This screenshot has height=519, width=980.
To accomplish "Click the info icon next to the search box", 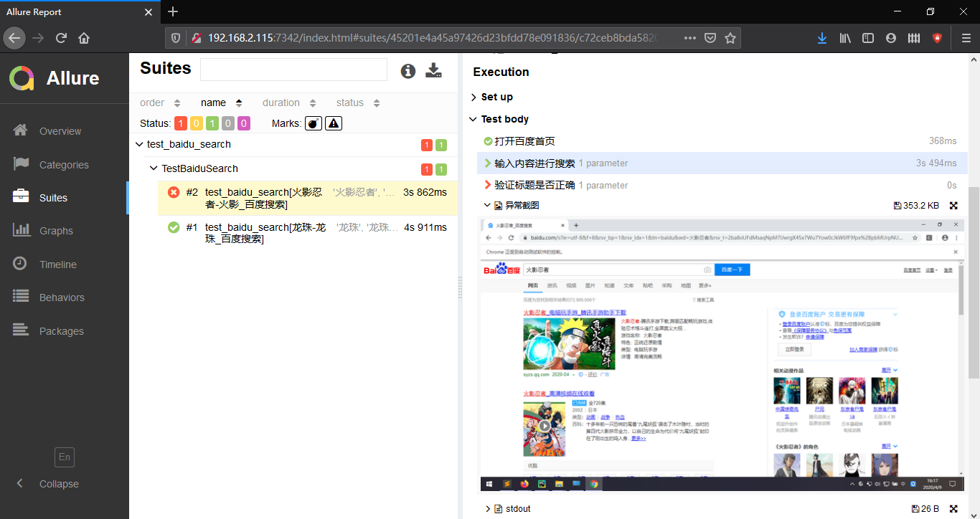I will coord(408,70).
